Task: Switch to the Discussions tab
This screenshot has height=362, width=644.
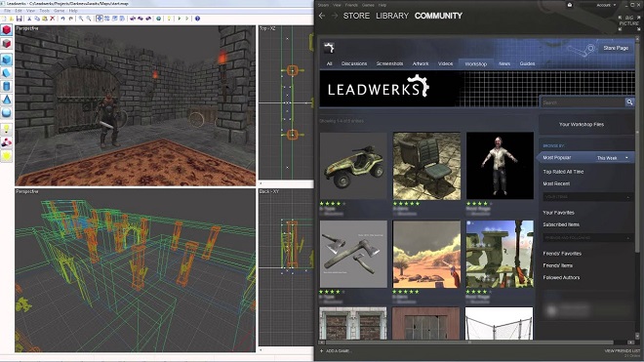Action: pos(354,63)
